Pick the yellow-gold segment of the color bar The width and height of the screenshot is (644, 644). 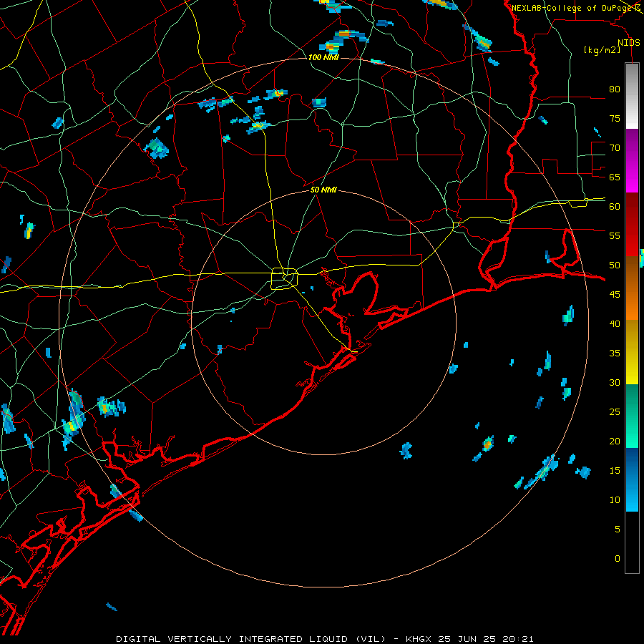coord(632,352)
